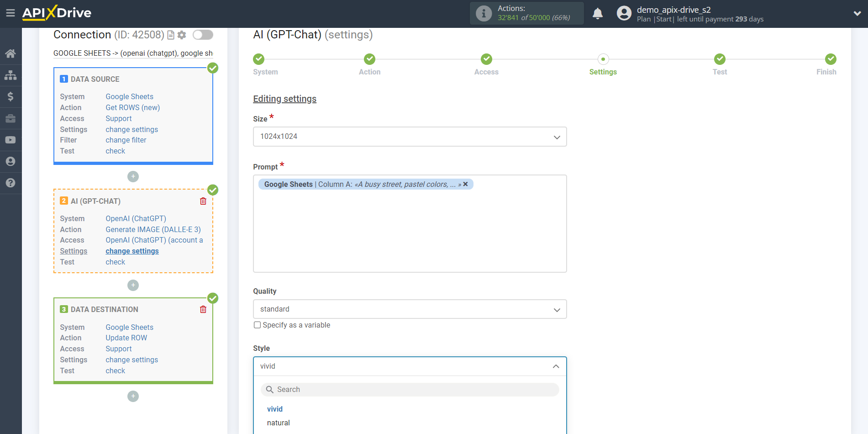The image size is (868, 434).
Task: Open the video tutorials sidebar icon
Action: (x=11, y=140)
